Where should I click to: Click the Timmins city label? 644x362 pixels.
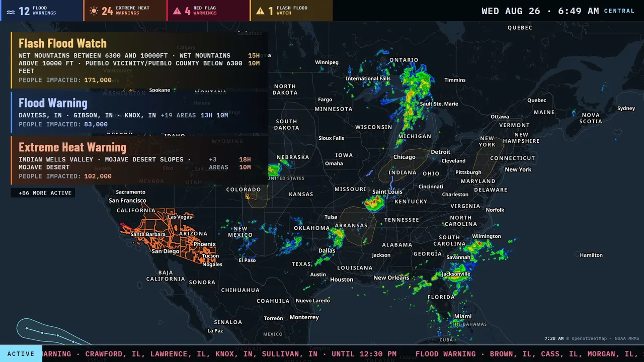[455, 80]
